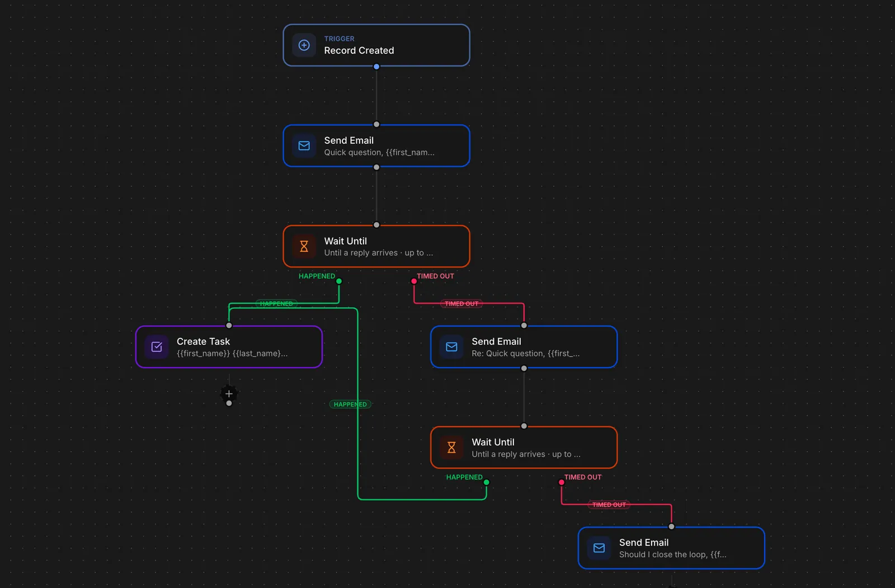Click the TIMED OUT edge label above the 'Re: Quick question' email
Image resolution: width=895 pixels, height=588 pixels.
[x=462, y=304]
